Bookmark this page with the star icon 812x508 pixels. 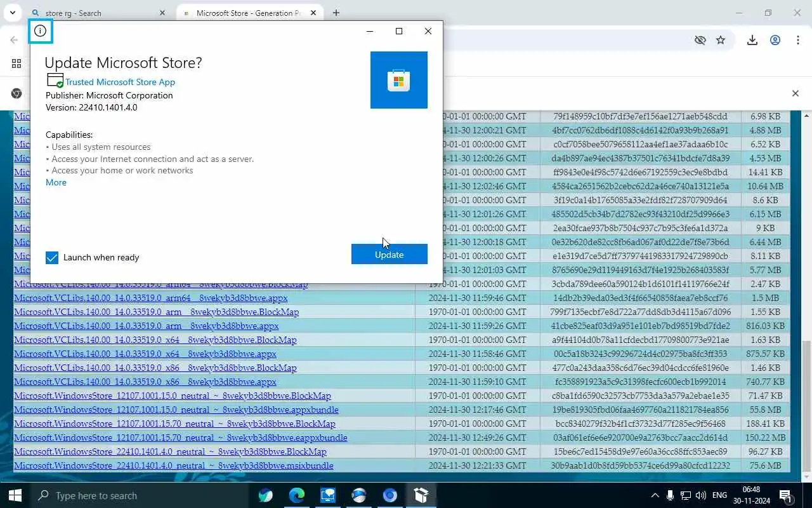[721, 40]
